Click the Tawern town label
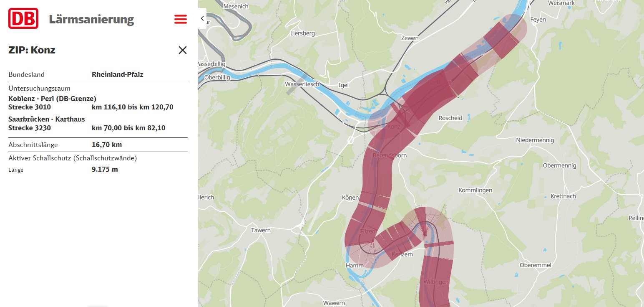Screen dimensions: 644x307 point(261,230)
